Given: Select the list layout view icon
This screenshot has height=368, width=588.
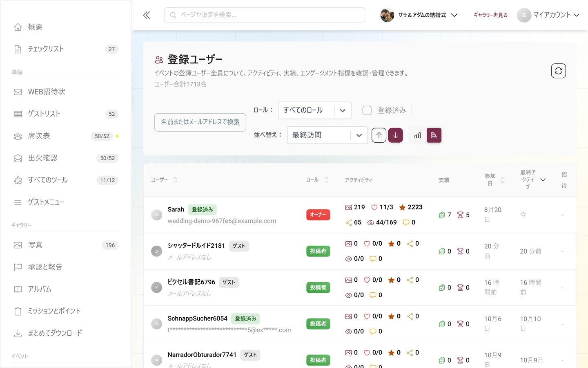Looking at the screenshot, I should (x=434, y=135).
